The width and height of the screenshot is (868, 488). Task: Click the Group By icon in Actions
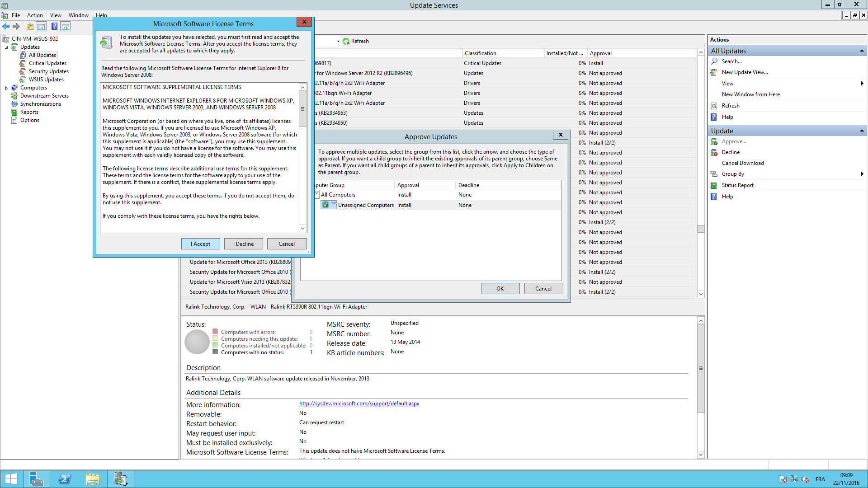point(714,174)
